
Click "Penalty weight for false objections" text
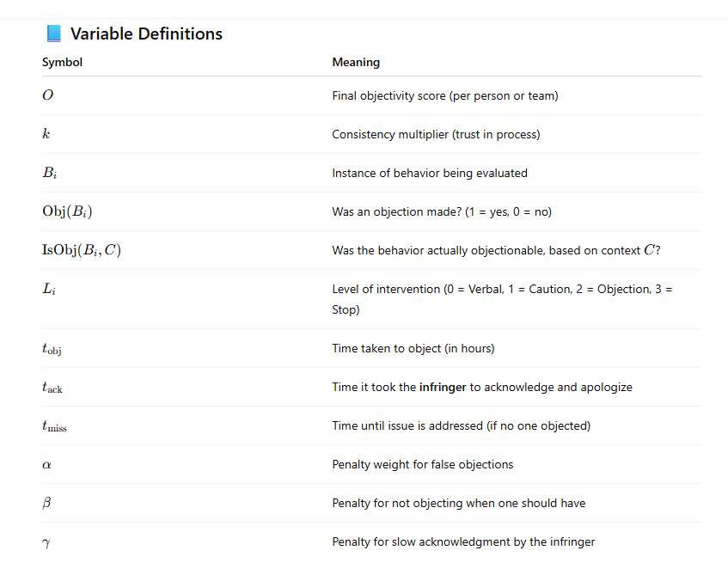click(422, 465)
